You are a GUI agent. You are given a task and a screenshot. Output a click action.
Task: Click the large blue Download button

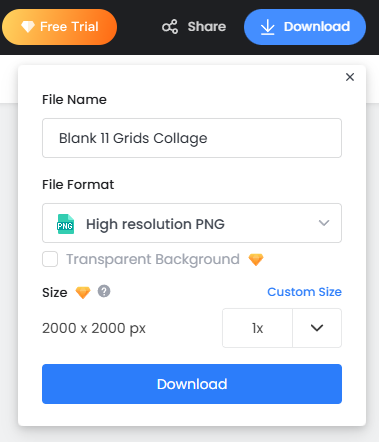(192, 384)
